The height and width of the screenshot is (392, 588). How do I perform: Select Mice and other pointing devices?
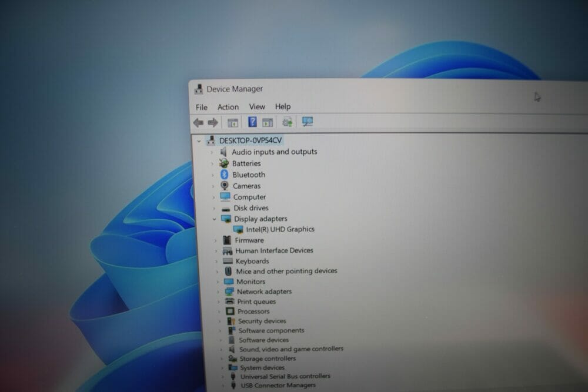[286, 271]
